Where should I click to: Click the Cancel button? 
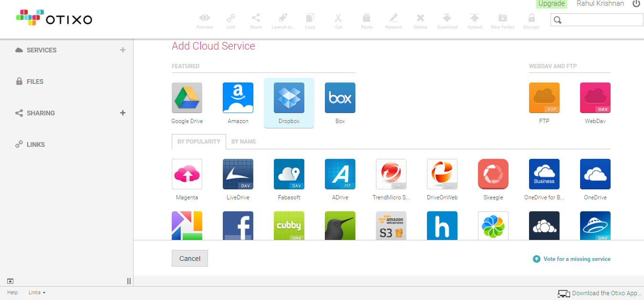190,259
